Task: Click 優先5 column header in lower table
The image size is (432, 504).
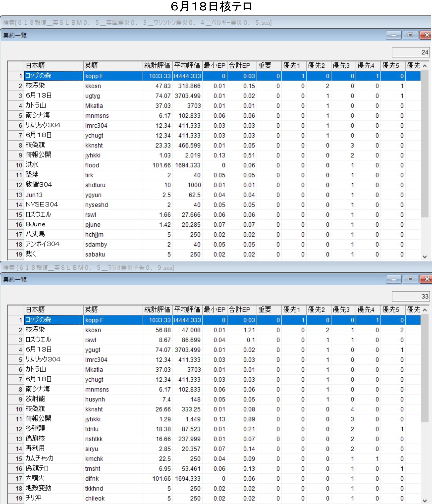Action: [x=393, y=310]
